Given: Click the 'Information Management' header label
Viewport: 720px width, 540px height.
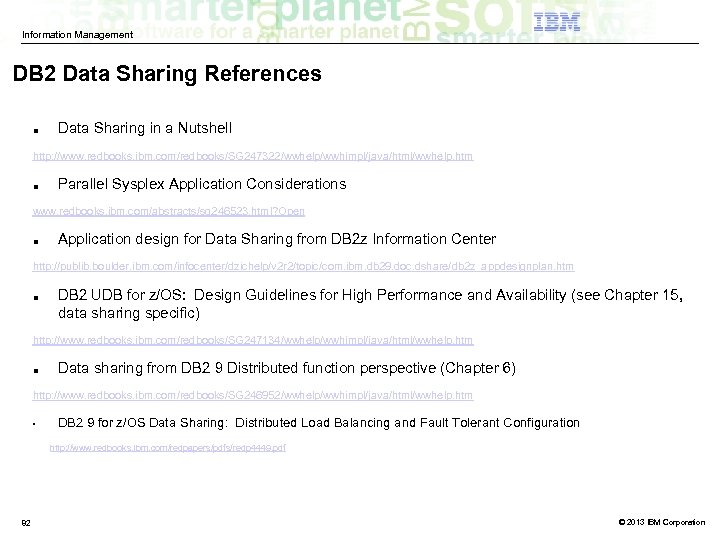Looking at the screenshot, I should coord(78,35).
